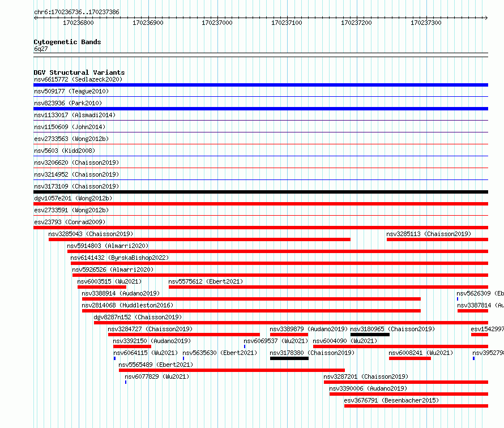
Task: Click the chr6:170236736..170237386 coordinates
Action: [76, 12]
